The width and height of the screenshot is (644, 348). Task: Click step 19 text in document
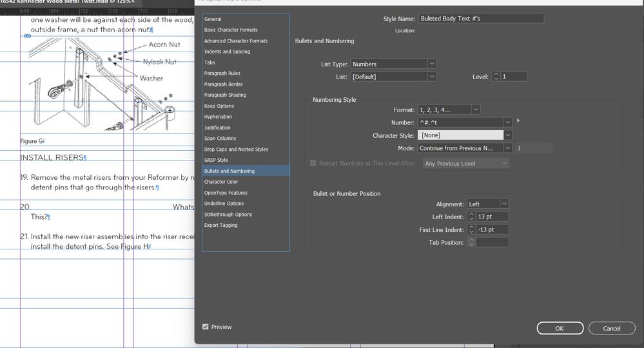pyautogui.click(x=108, y=182)
